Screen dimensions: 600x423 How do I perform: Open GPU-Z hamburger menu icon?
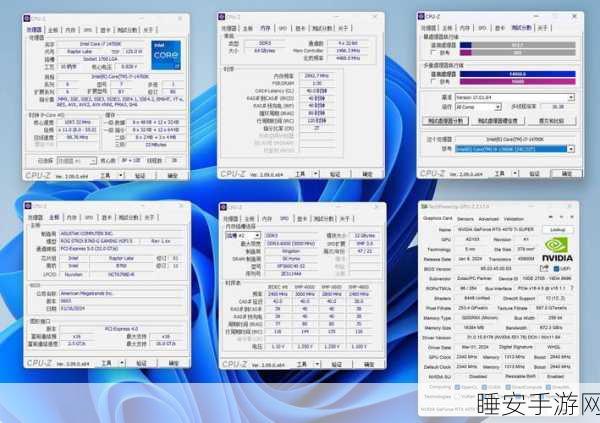click(x=572, y=217)
